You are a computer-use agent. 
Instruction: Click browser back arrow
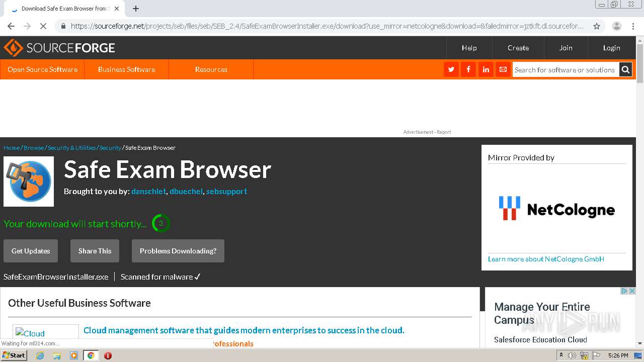(x=11, y=26)
